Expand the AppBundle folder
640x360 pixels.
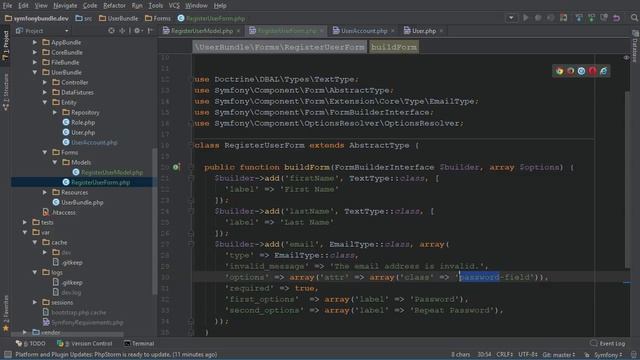pyautogui.click(x=35, y=42)
